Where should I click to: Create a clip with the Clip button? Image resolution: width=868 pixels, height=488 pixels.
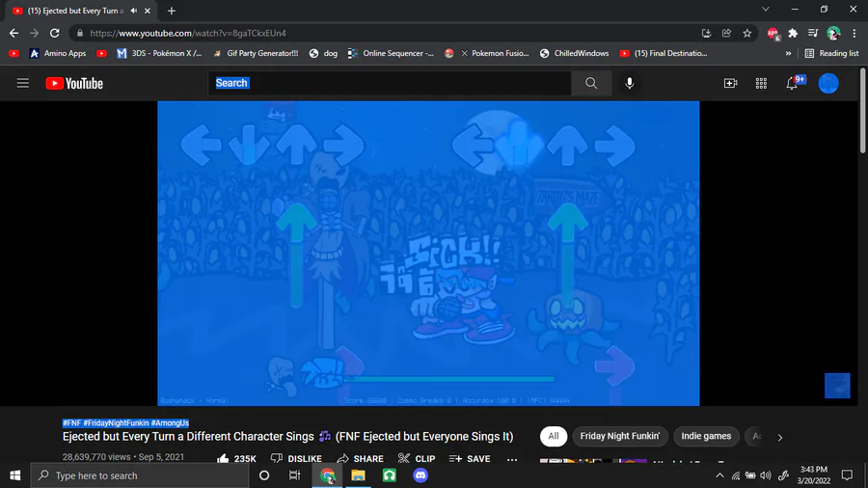point(417,459)
